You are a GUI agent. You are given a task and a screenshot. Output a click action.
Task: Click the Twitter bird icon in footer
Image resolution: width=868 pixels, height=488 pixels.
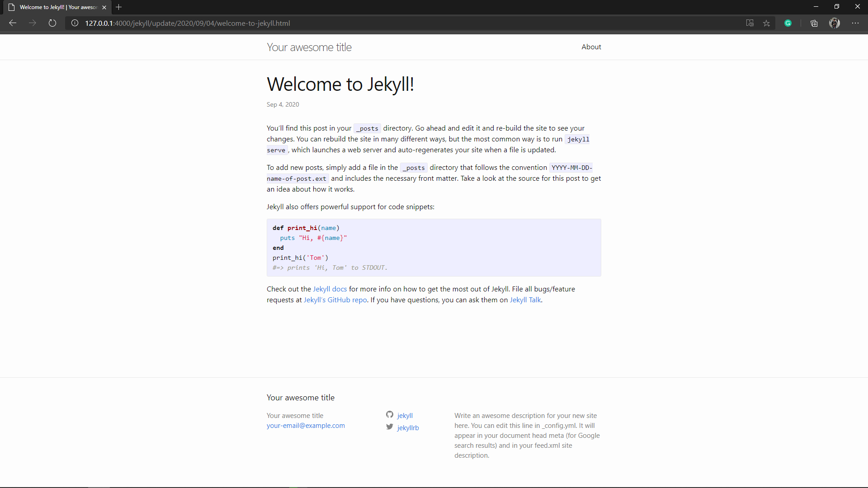(x=390, y=427)
